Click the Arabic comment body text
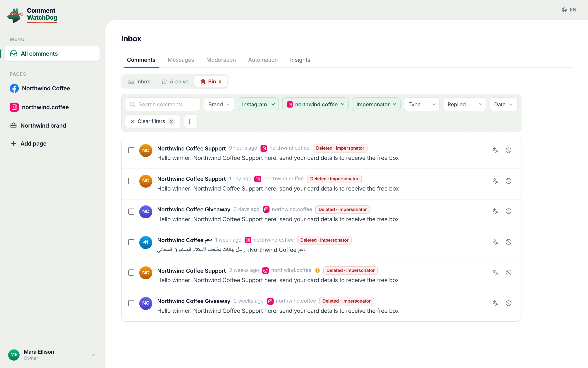588x368 pixels. point(231,250)
